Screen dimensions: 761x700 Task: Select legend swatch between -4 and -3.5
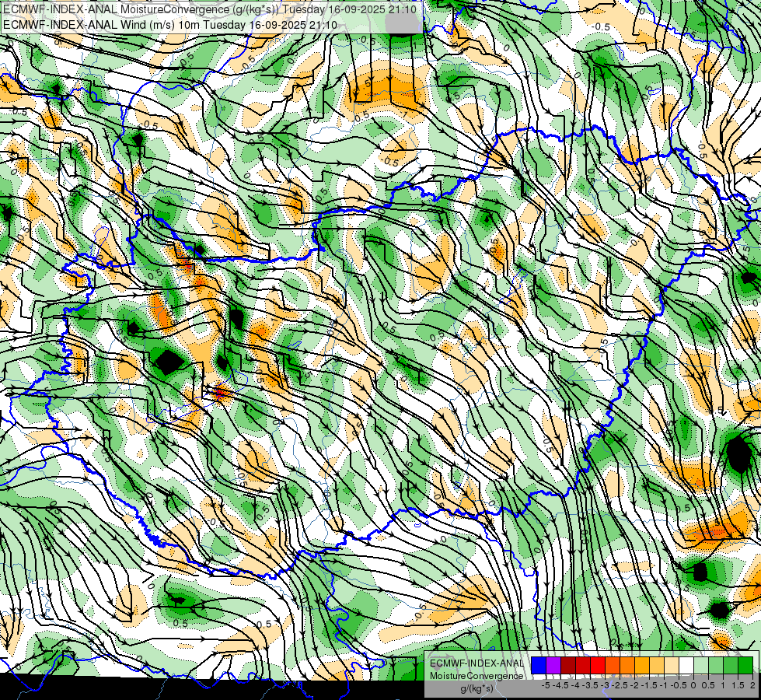coord(583,665)
